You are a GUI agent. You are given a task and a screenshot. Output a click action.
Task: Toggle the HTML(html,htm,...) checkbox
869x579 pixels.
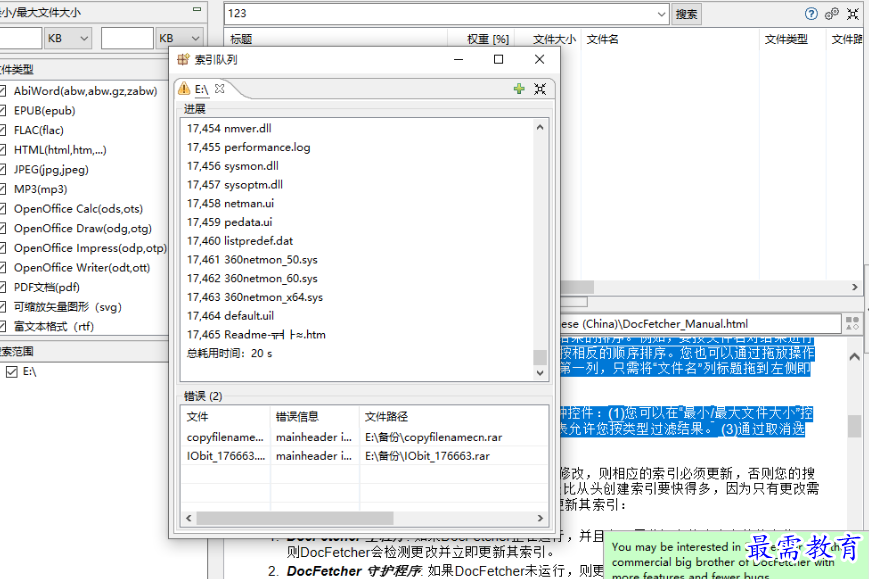tap(2, 150)
